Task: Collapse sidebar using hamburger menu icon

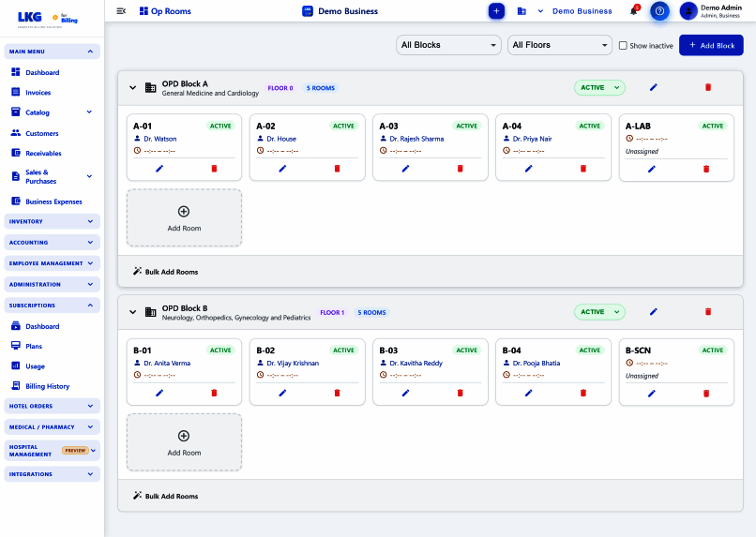Action: point(121,11)
